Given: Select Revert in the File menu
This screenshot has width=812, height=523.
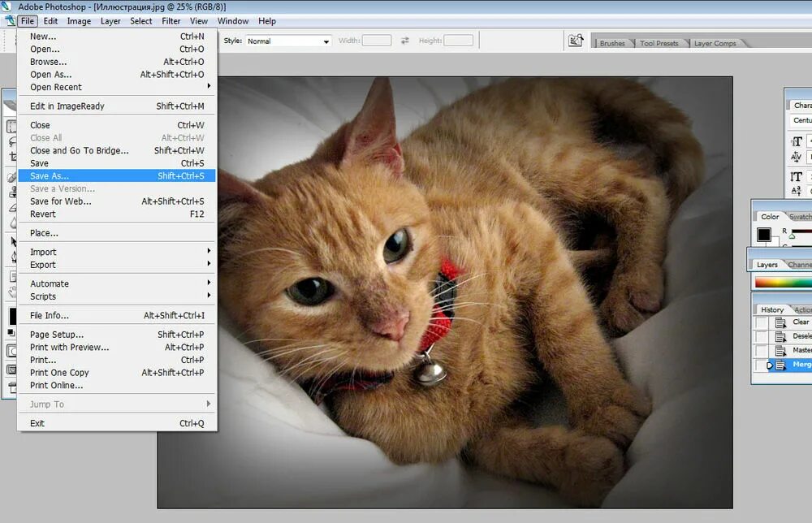Looking at the screenshot, I should (116, 214).
